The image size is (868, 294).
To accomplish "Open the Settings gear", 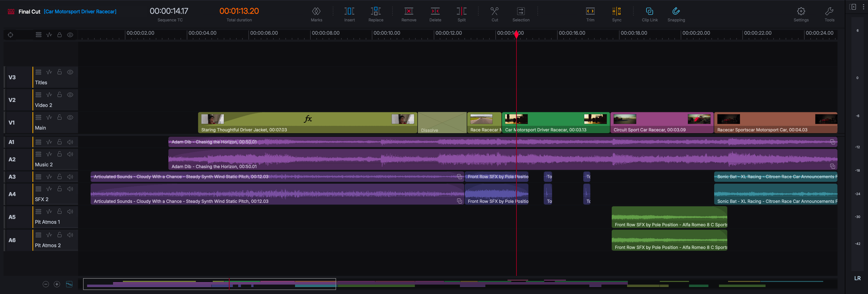I will pos(801,11).
